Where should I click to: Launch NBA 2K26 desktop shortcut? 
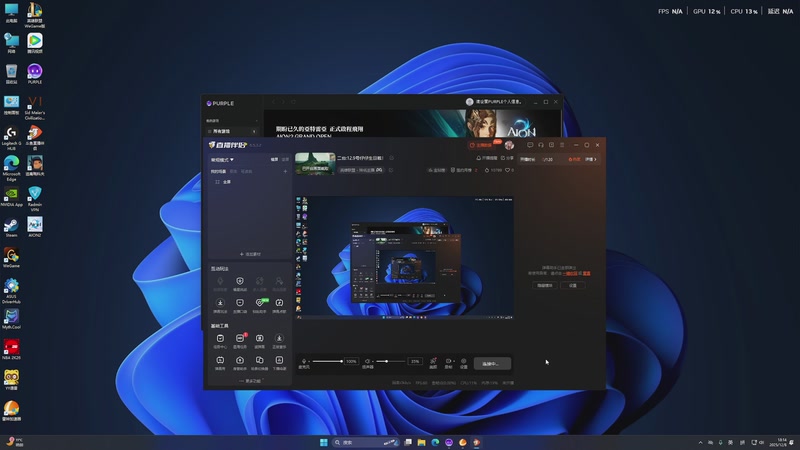pos(11,349)
